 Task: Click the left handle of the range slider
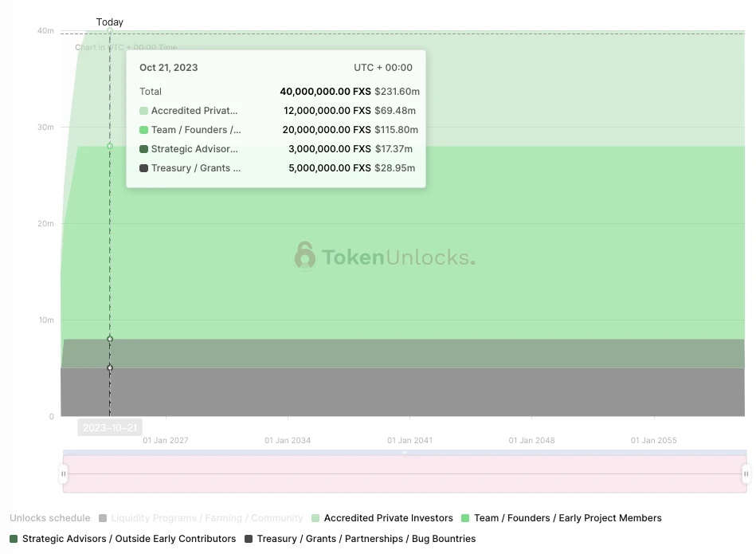[64, 473]
